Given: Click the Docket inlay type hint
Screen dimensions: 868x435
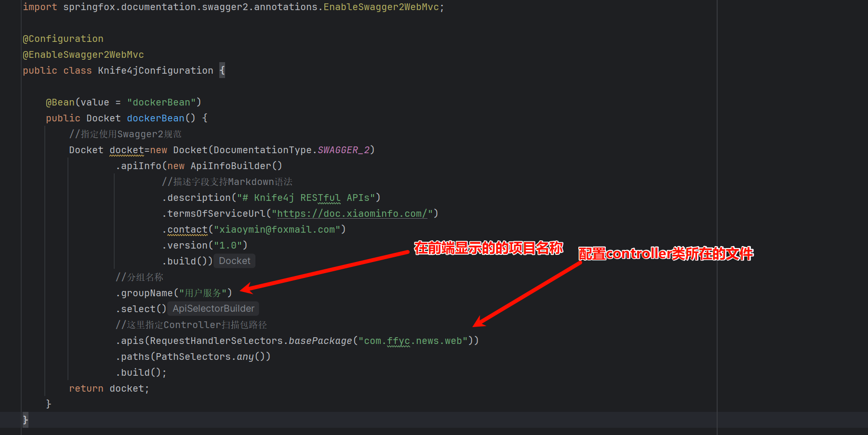Looking at the screenshot, I should point(235,261).
